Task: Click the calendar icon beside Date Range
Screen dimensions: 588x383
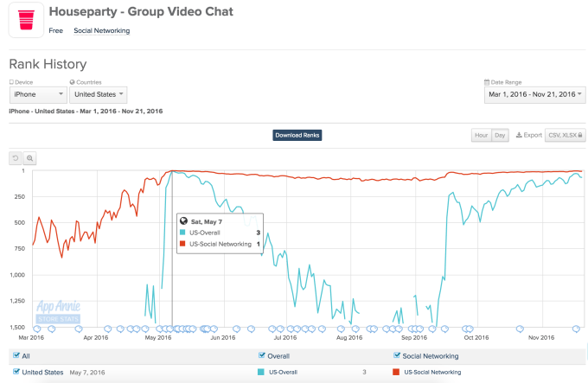Action: (x=487, y=82)
